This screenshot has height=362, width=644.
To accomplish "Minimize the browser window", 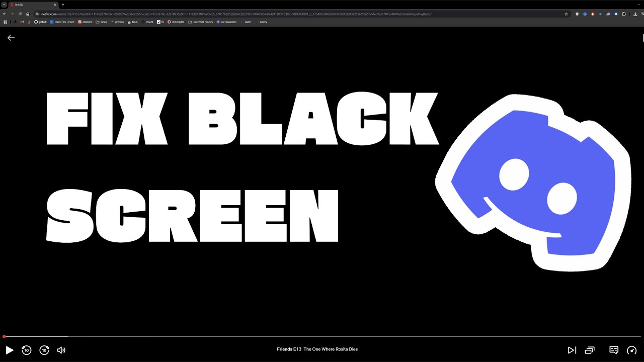I will pyautogui.click(x=639, y=5).
